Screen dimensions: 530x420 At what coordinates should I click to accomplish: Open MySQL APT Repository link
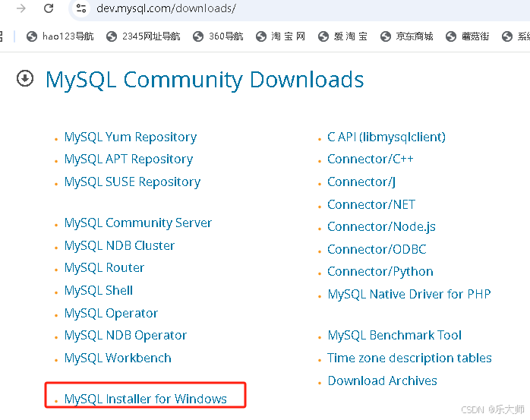click(128, 159)
